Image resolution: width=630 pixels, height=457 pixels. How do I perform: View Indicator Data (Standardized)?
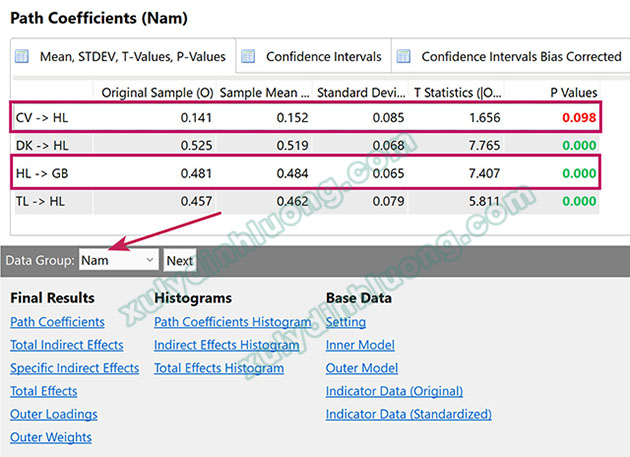pyautogui.click(x=408, y=414)
